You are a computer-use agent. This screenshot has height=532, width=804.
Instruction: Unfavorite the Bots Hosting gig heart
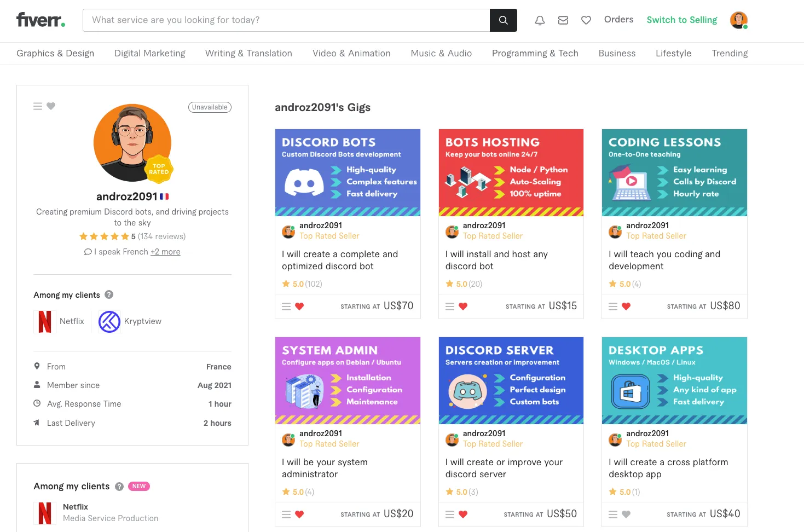(463, 307)
